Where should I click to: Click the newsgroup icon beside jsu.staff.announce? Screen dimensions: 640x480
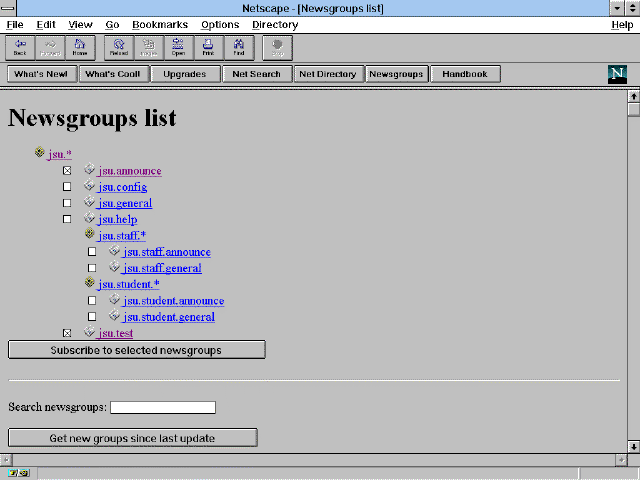[x=114, y=251]
